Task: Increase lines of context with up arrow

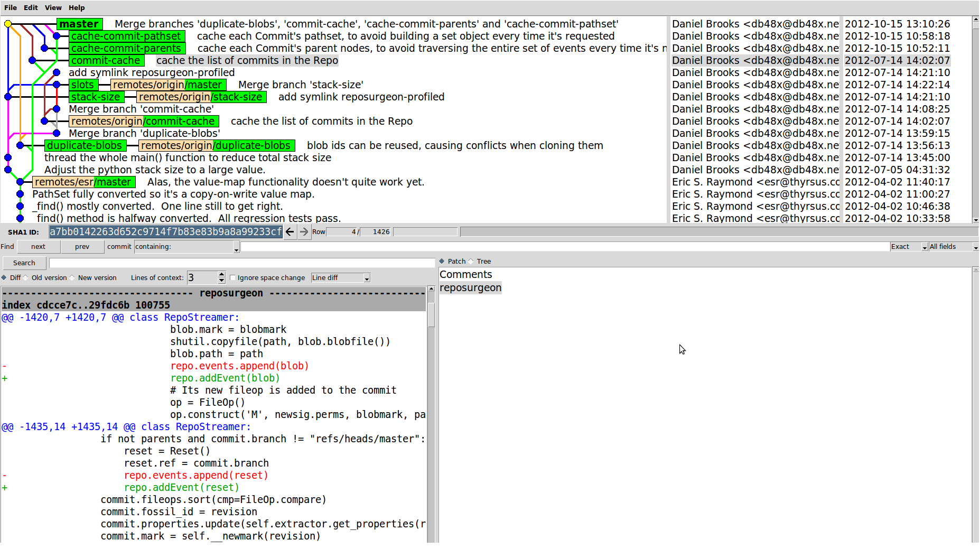Action: (x=221, y=274)
